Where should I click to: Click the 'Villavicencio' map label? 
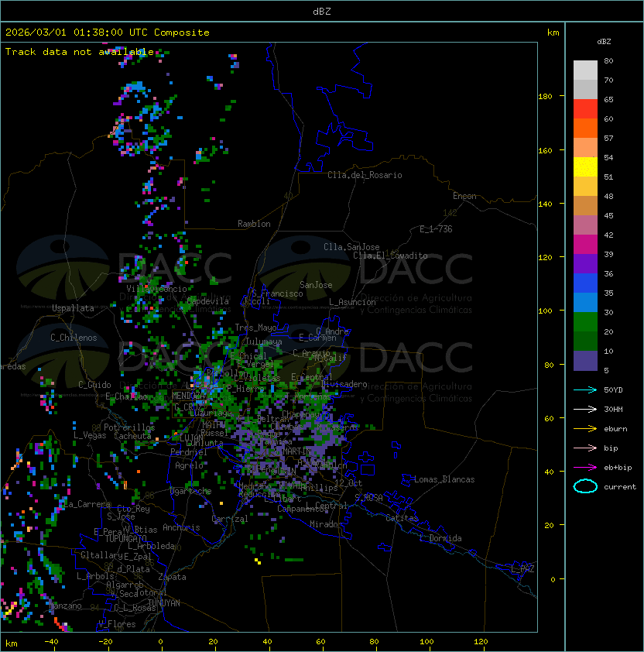(x=156, y=289)
